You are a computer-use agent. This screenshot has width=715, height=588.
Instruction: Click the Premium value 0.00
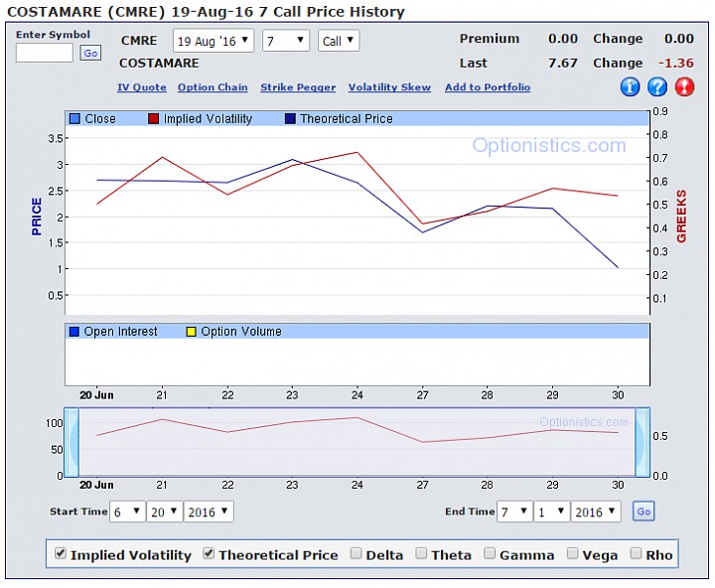(563, 39)
